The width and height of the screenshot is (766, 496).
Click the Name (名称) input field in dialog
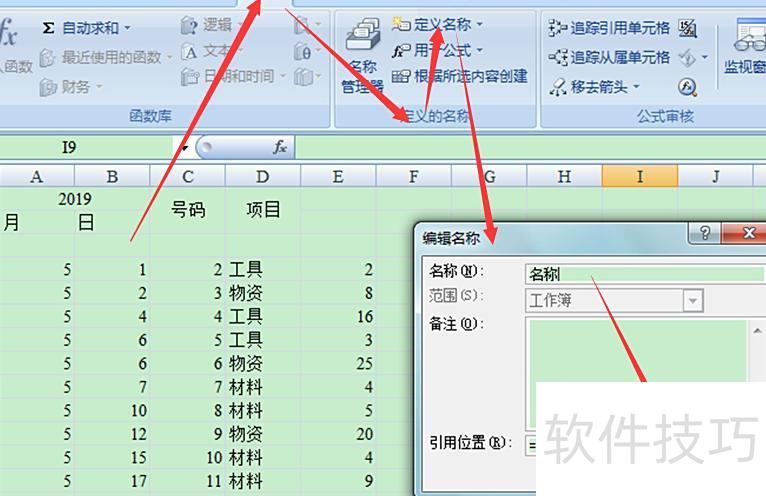[x=645, y=274]
